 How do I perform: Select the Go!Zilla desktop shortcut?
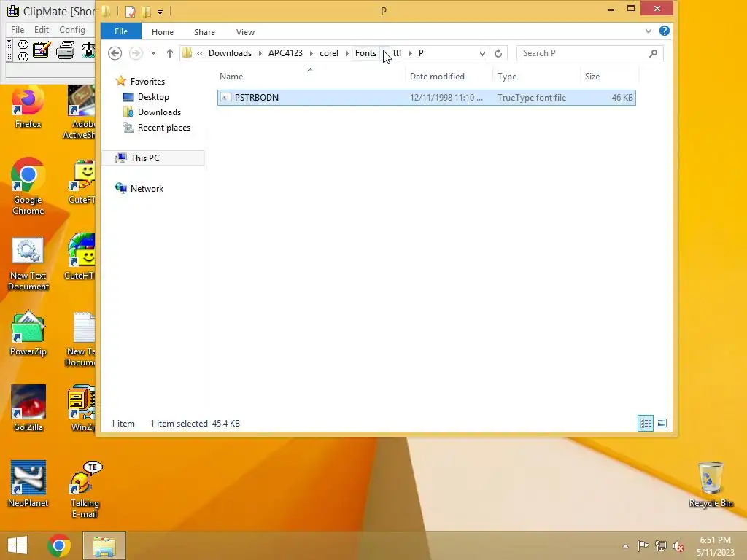(28, 408)
